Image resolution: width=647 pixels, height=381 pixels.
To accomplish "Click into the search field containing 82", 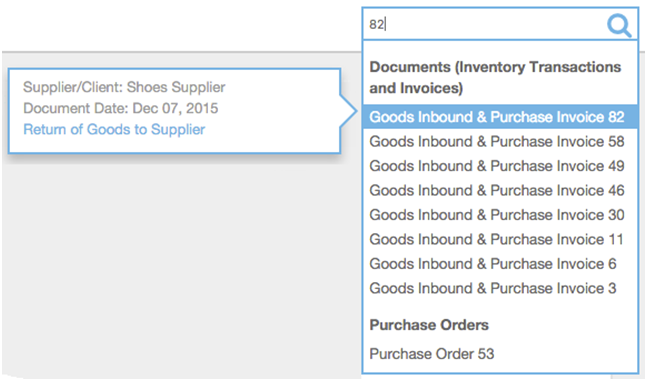I will coord(483,24).
